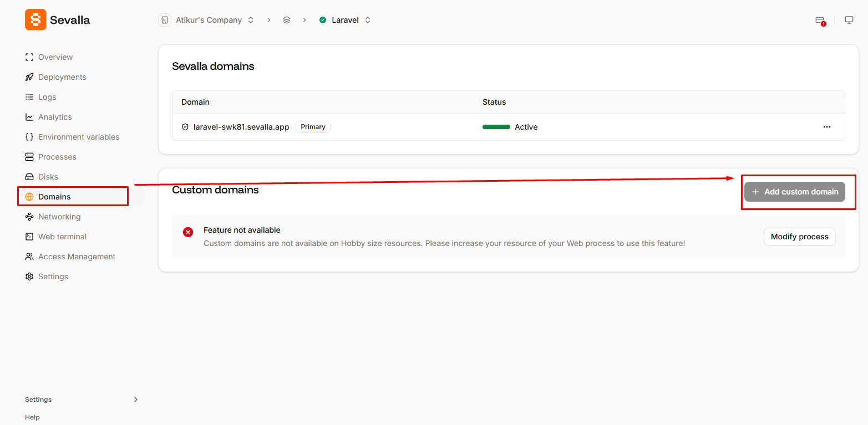Click the Sevalla logo icon

tap(35, 19)
